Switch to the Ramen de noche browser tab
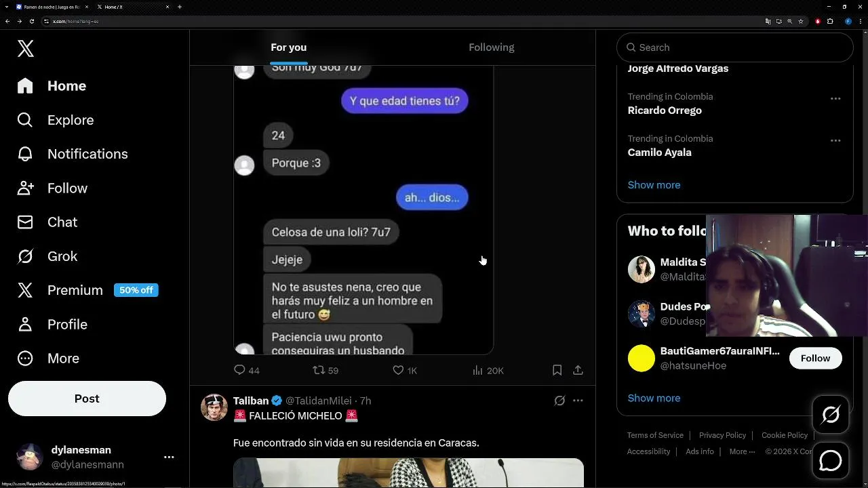868x488 pixels. 52,7
